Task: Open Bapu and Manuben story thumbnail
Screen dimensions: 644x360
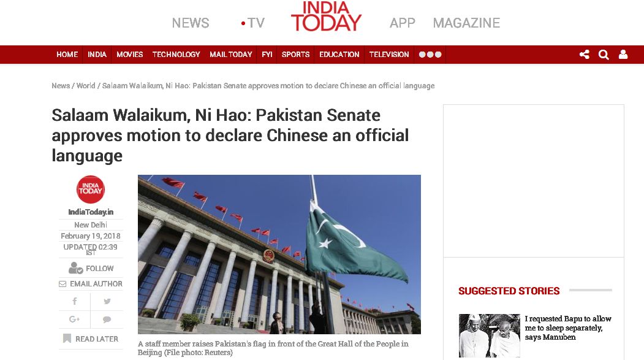Action: (490, 335)
